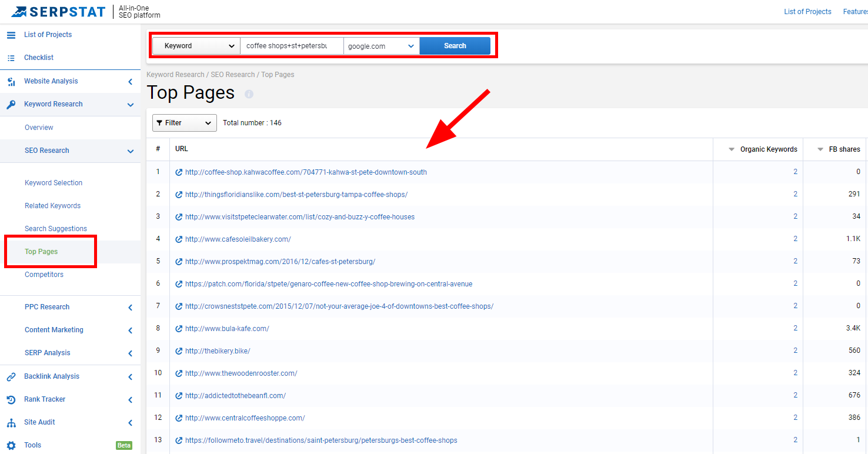The height and width of the screenshot is (454, 868).
Task: Select Competitors in the sidebar
Action: pos(44,275)
